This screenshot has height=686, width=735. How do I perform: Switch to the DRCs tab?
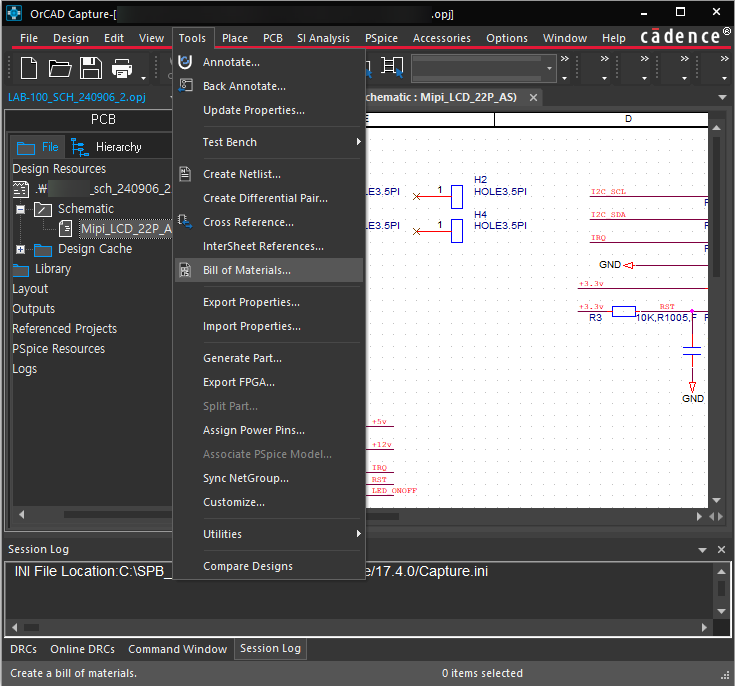tap(23, 649)
